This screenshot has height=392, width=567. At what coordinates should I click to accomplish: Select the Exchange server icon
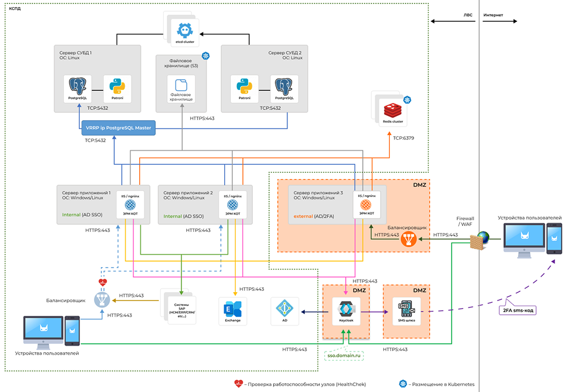pos(233,309)
